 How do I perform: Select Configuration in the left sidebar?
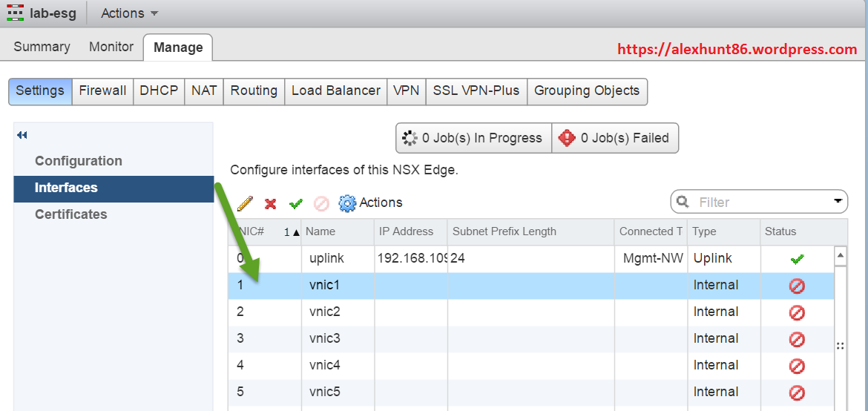78,161
